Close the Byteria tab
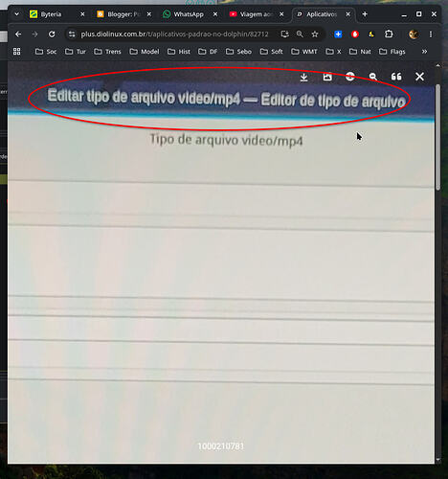Image resolution: width=448 pixels, height=479 pixels. coord(82,14)
